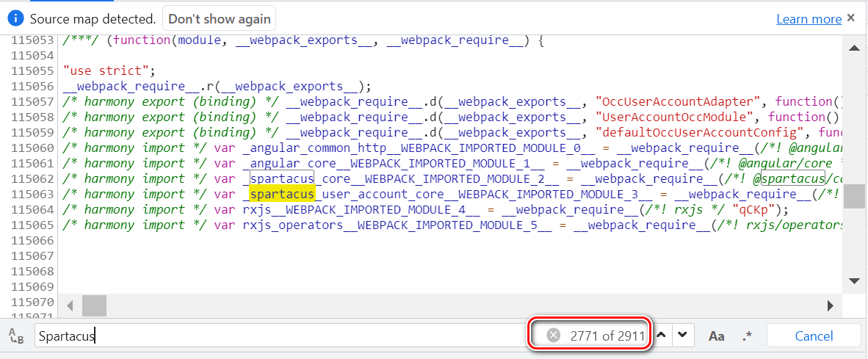Go to the next search match

(x=682, y=335)
